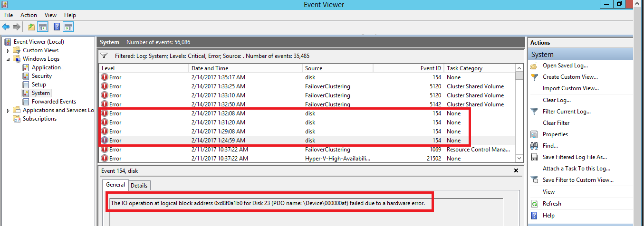Click Create Custom View action

click(570, 77)
